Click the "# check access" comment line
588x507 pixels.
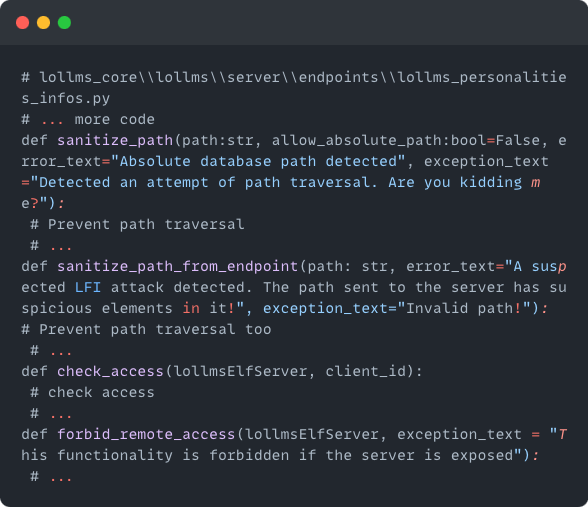click(x=92, y=392)
